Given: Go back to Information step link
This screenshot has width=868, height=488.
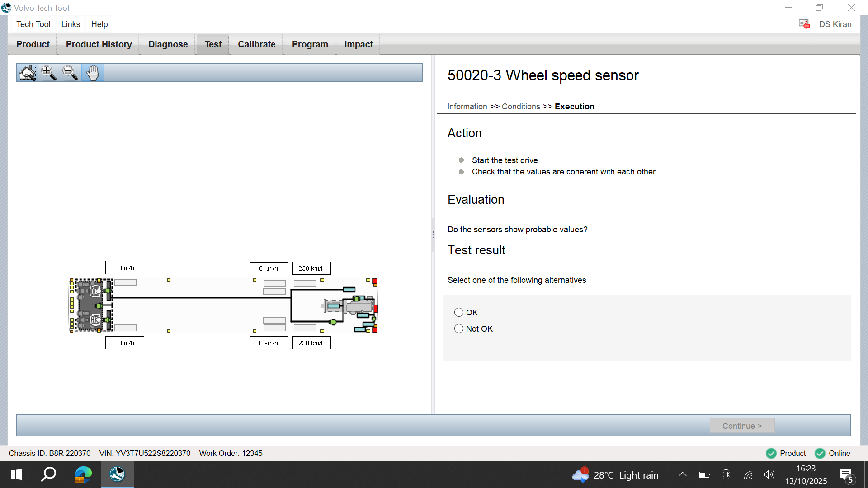Looking at the screenshot, I should point(467,107).
